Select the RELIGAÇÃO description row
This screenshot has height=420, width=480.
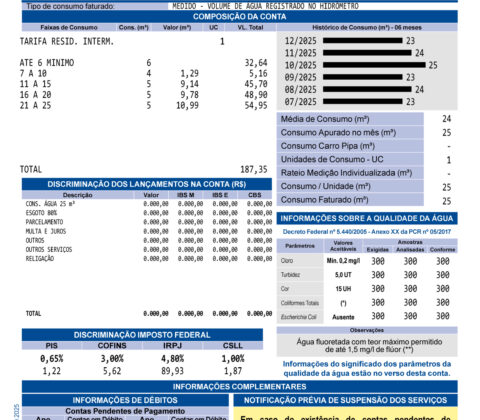point(149,259)
